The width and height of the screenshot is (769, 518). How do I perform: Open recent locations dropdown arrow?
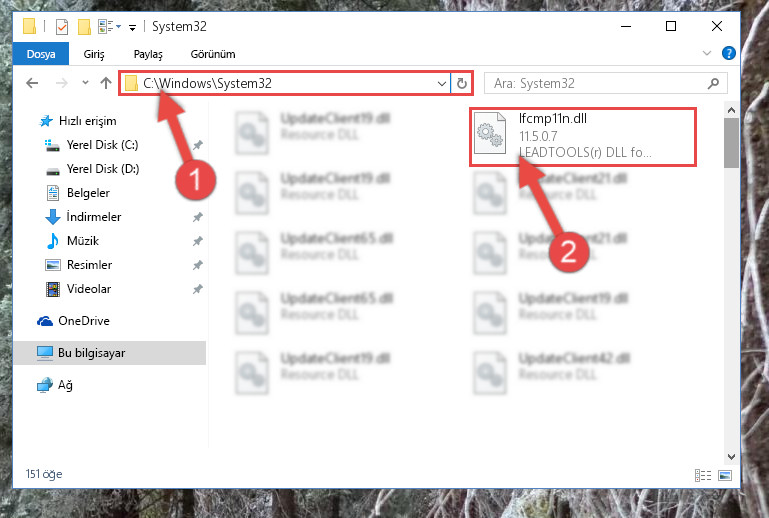click(85, 82)
